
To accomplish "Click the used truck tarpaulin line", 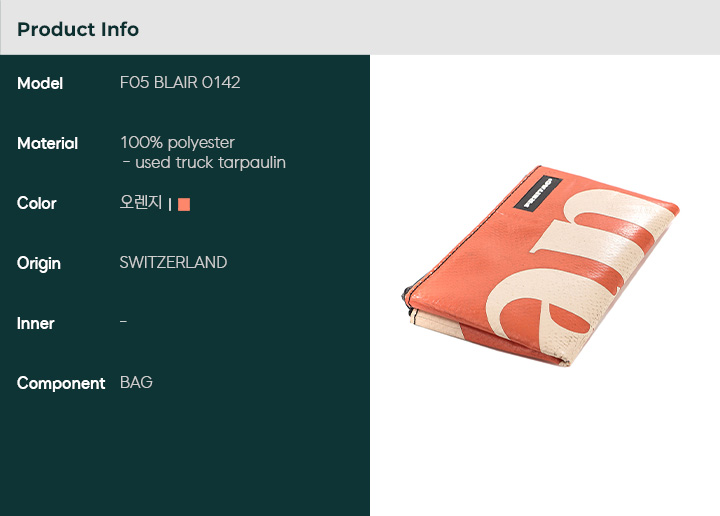I will 204,163.
